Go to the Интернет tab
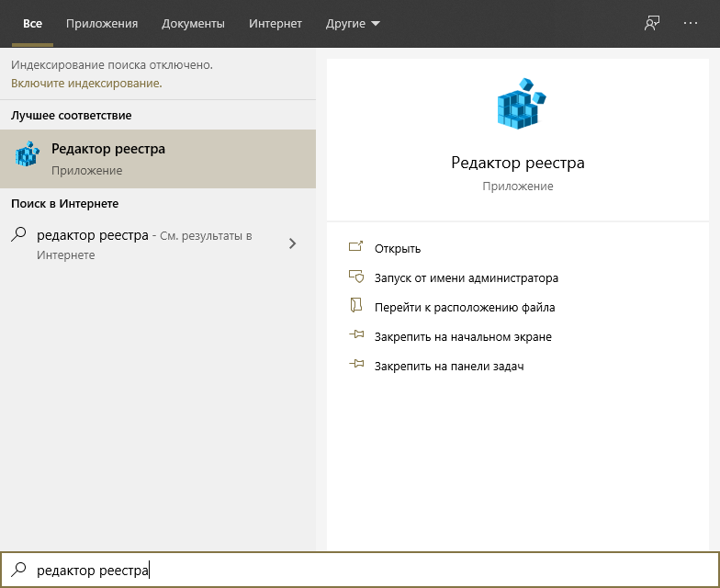This screenshot has height=588, width=720. coord(276,24)
